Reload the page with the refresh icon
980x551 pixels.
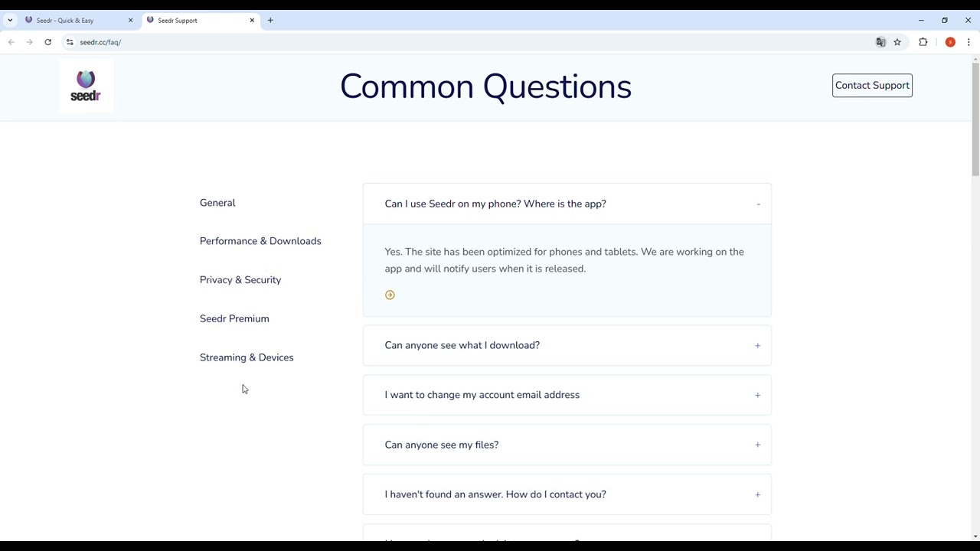(47, 42)
